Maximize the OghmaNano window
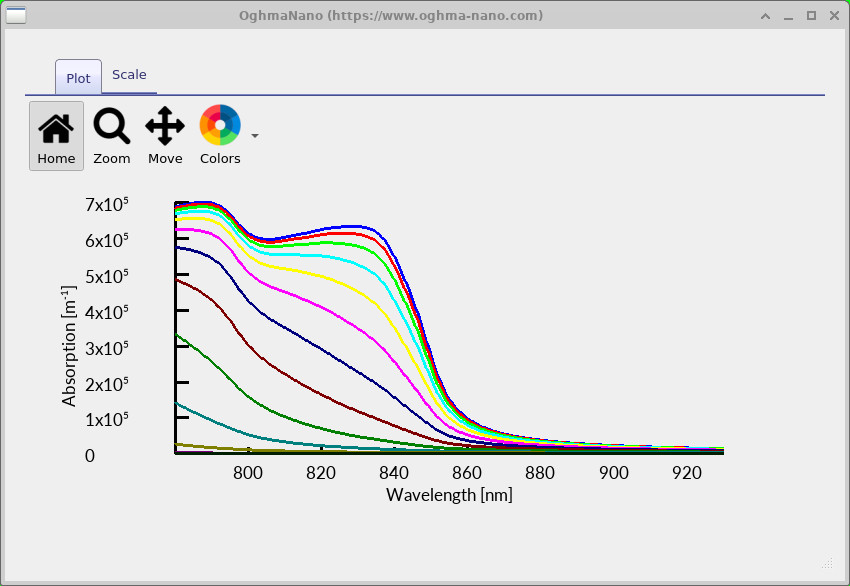The width and height of the screenshot is (850, 586). (812, 16)
